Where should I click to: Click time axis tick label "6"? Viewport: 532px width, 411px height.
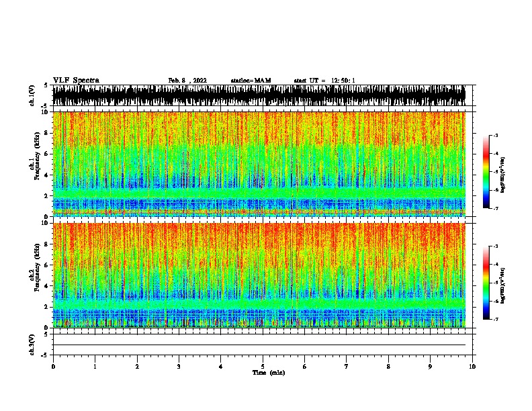point(305,367)
